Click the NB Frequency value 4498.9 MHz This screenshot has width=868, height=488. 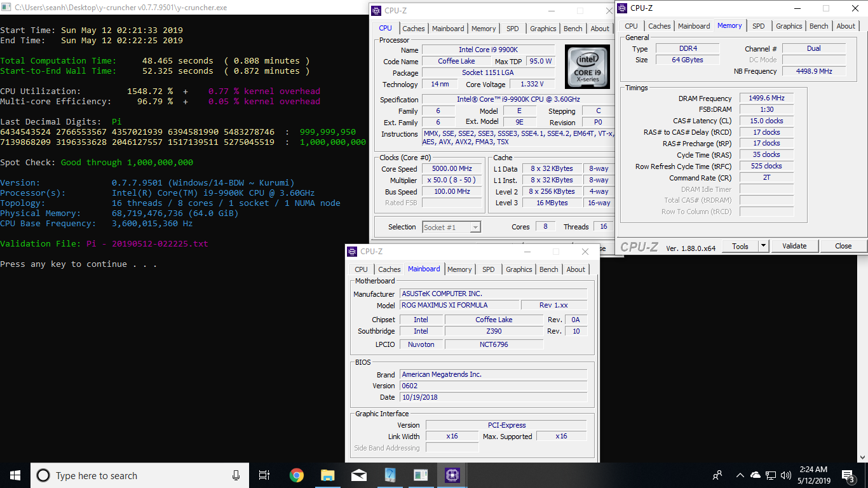click(x=814, y=71)
